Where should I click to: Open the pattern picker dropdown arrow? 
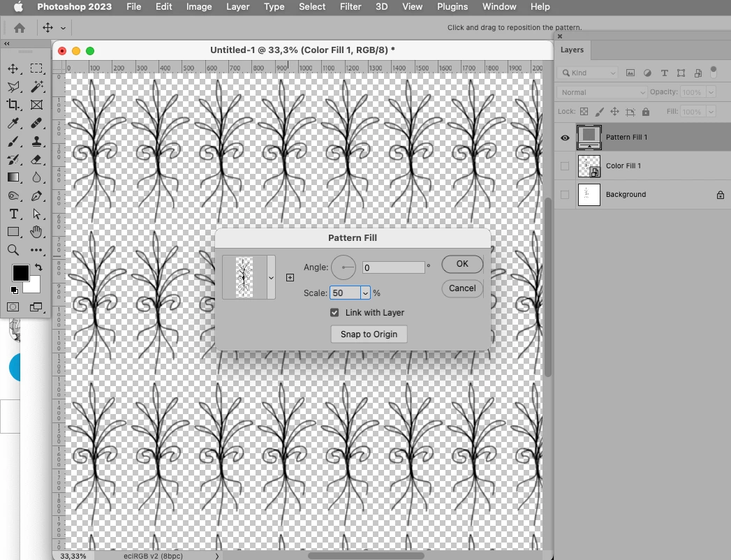coord(271,277)
